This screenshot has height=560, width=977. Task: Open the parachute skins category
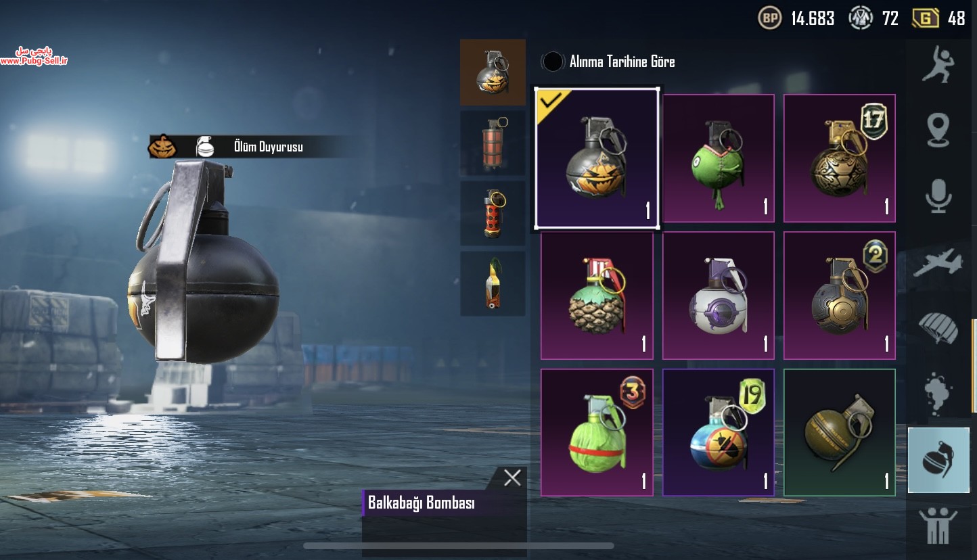(938, 328)
